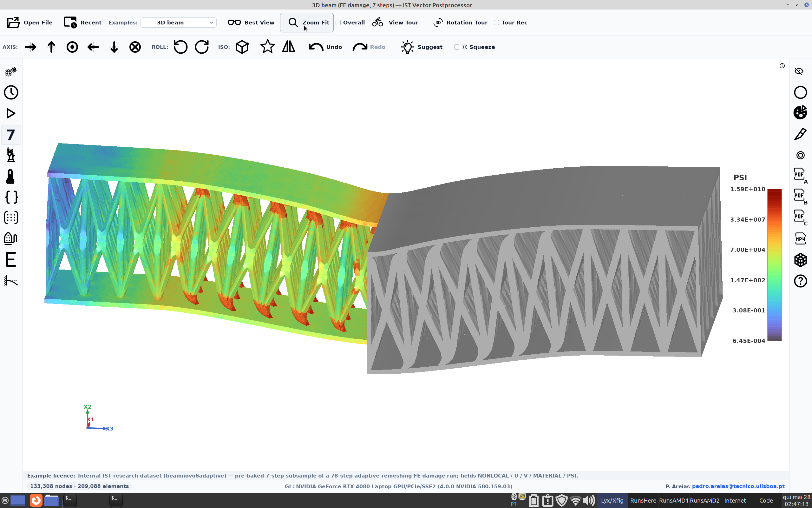
Task: Click the 1.59E+010 legend maximum value
Action: pyautogui.click(x=748, y=189)
